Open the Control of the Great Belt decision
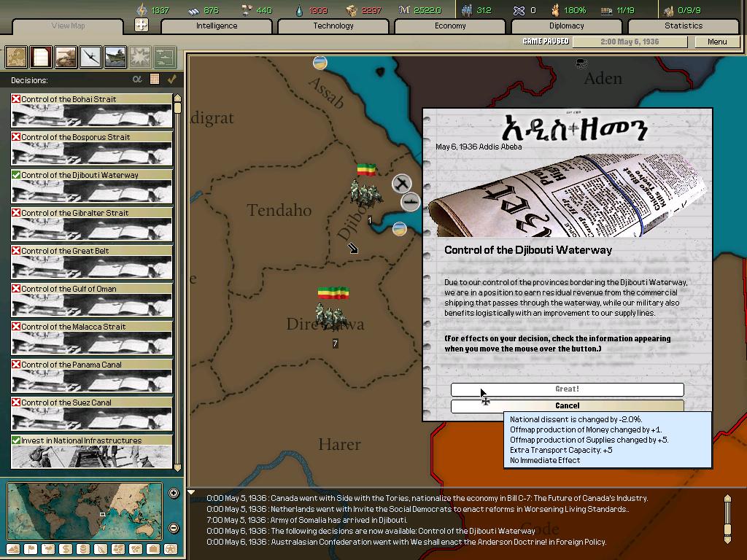747x560 pixels. (91, 262)
